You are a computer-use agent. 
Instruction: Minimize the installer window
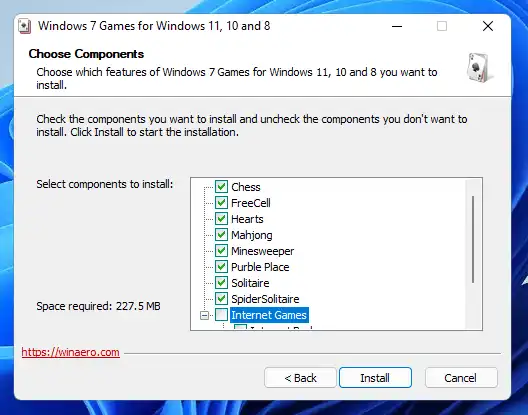(x=397, y=26)
